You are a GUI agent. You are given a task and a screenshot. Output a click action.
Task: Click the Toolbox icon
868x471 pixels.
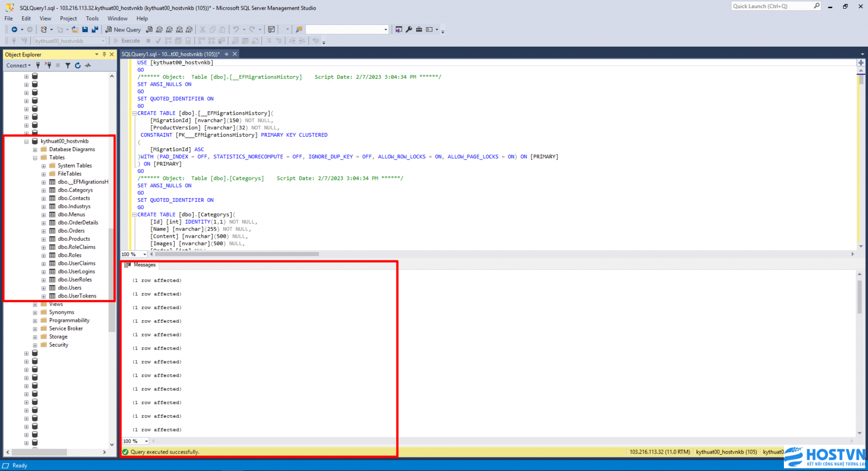[419, 29]
